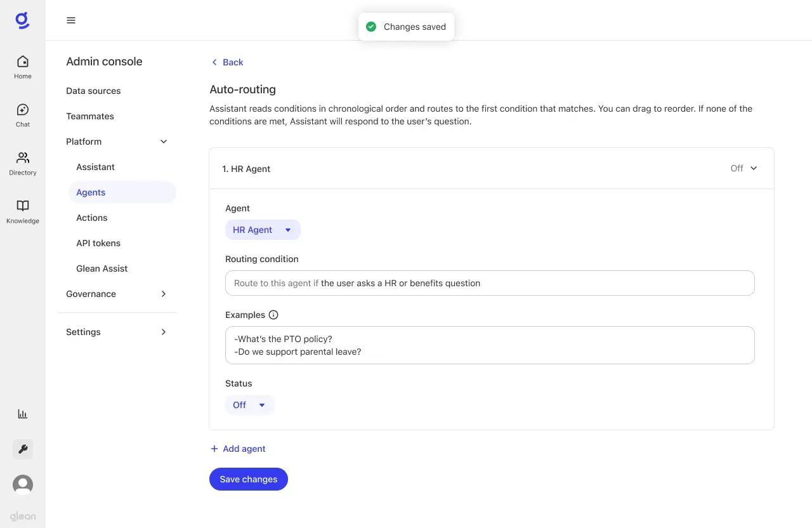Screen dimensions: 812x528
Task: Select Agents under Platform
Action: (122, 192)
